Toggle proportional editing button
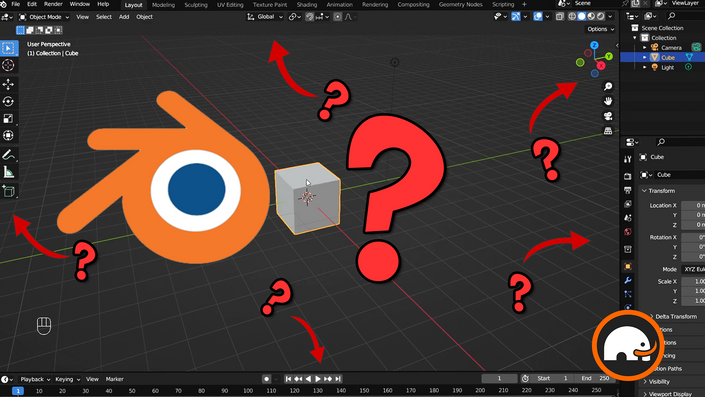The width and height of the screenshot is (705, 397). (x=338, y=17)
